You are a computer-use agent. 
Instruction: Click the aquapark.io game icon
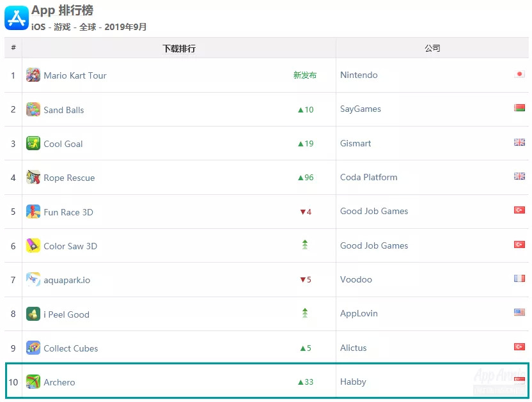(x=33, y=279)
